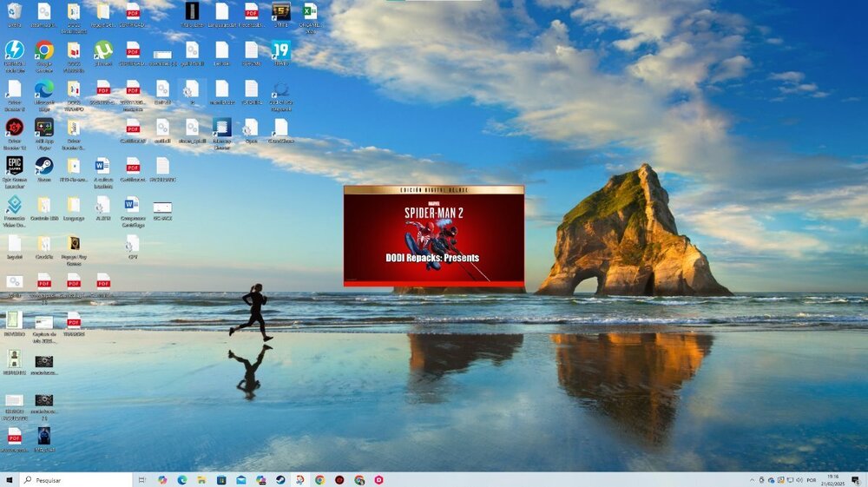Image resolution: width=868 pixels, height=487 pixels.
Task: Click the Steam icon in the taskbar
Action: pyautogui.click(x=280, y=479)
